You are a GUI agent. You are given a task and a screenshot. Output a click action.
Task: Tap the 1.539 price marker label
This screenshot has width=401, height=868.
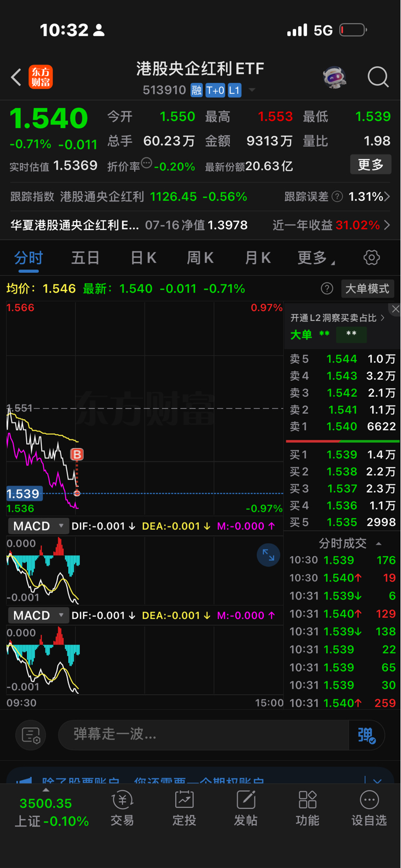[24, 494]
